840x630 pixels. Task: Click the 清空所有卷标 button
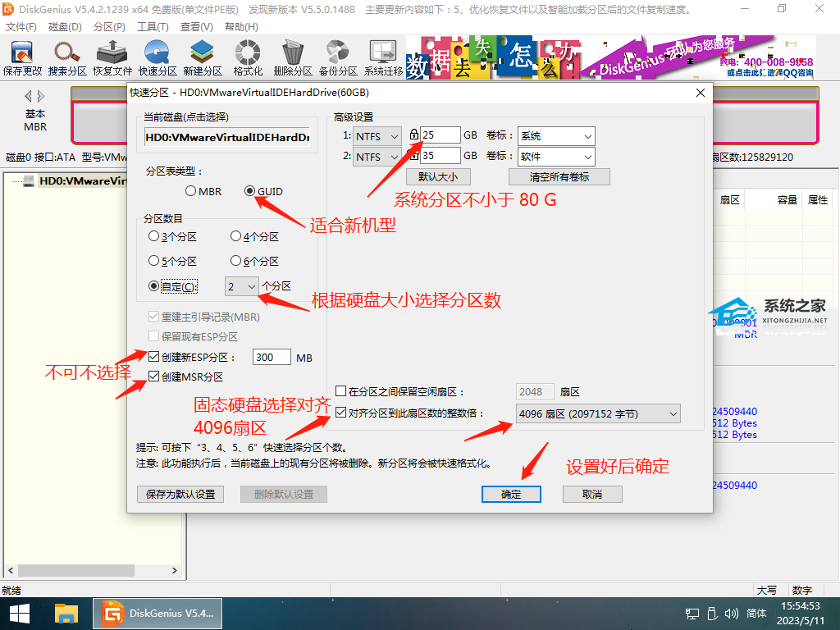click(559, 177)
